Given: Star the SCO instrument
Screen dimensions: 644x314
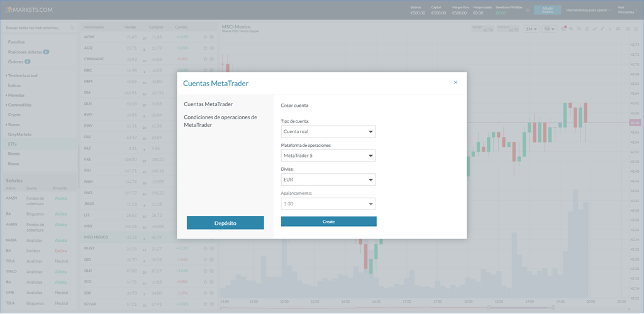Looking at the screenshot, I should pyautogui.click(x=206, y=281).
